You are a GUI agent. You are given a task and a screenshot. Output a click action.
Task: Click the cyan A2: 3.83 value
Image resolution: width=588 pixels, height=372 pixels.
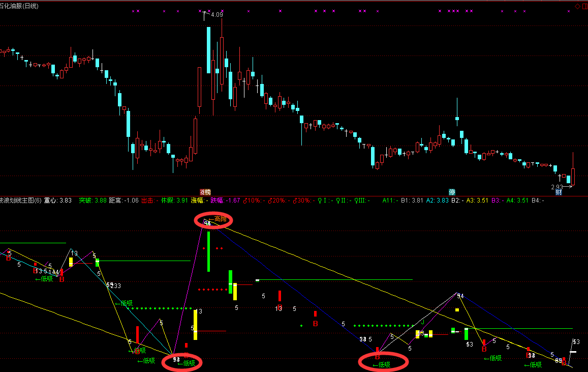tap(437, 201)
